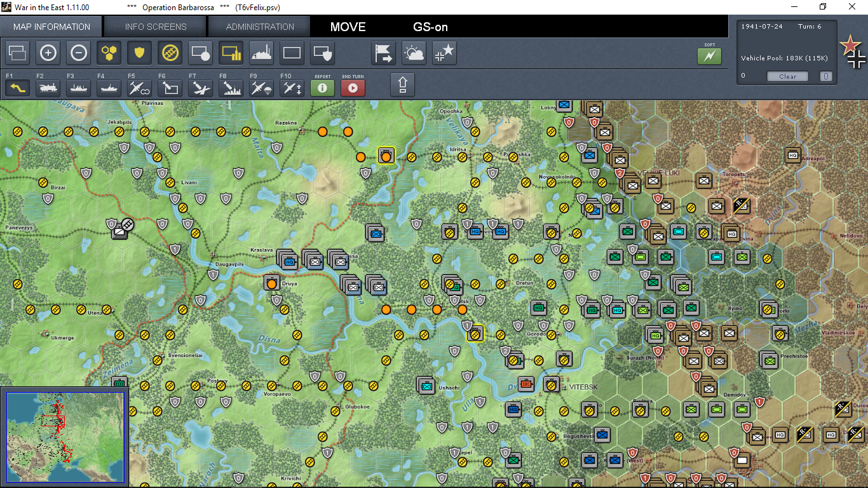This screenshot has width=868, height=488.
Task: Toggle the factory industry display button
Action: coord(262,53)
